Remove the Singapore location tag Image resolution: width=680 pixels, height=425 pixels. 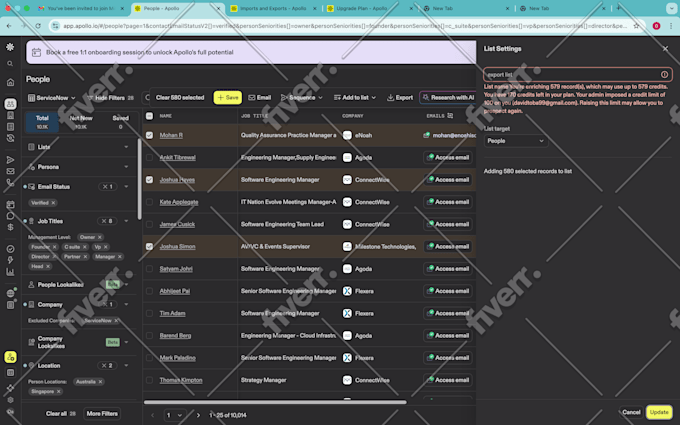[x=59, y=391]
